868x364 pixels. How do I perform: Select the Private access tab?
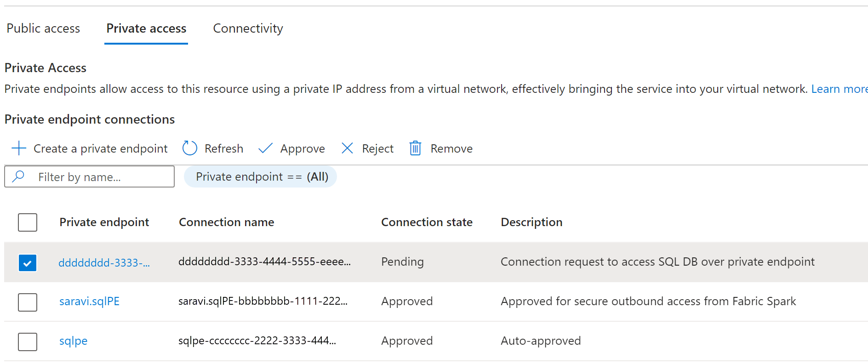pos(146,28)
